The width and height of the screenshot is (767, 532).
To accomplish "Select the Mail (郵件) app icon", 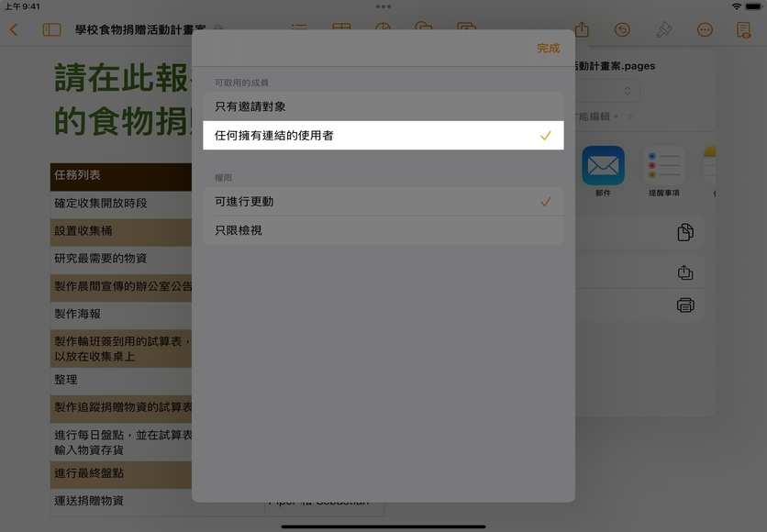I will tap(603, 166).
